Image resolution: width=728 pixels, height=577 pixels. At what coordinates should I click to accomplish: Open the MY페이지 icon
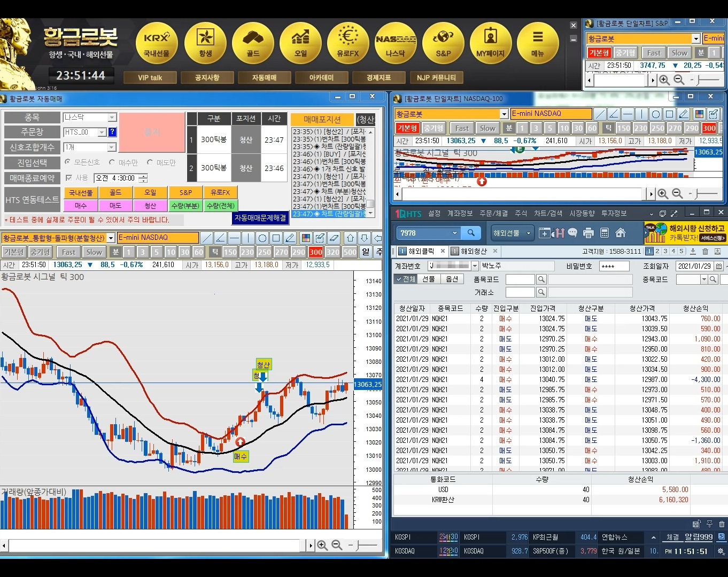point(491,44)
